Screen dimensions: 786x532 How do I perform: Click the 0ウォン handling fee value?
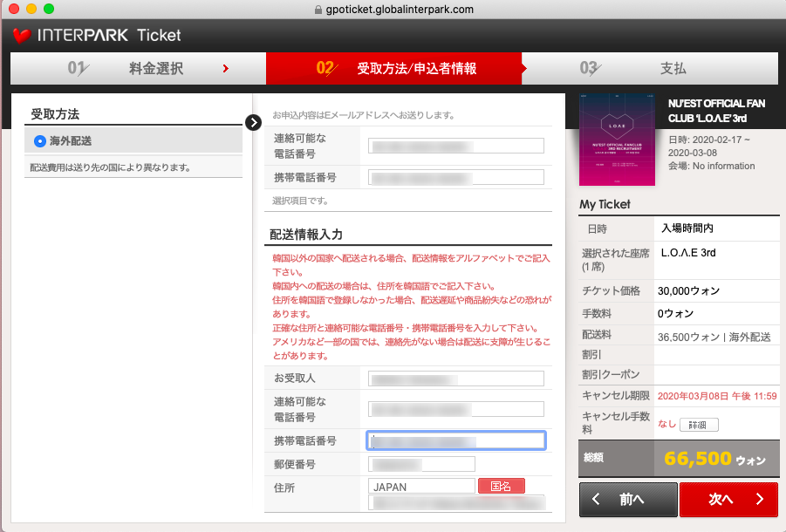click(675, 314)
